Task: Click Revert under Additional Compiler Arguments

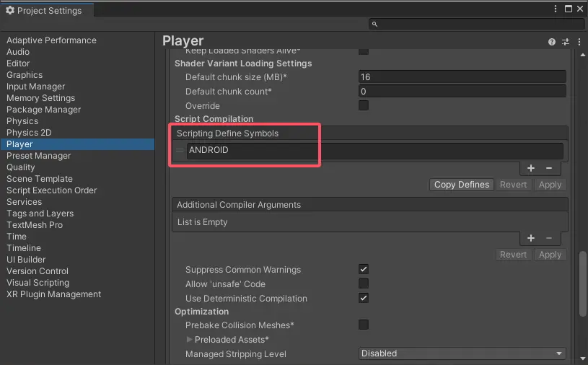Action: (514, 255)
